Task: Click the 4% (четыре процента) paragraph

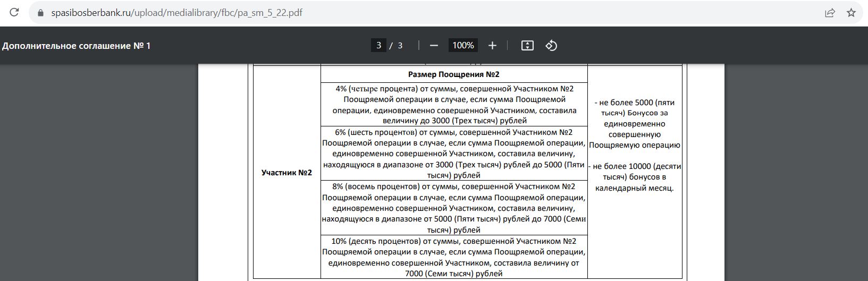Action: (x=454, y=104)
